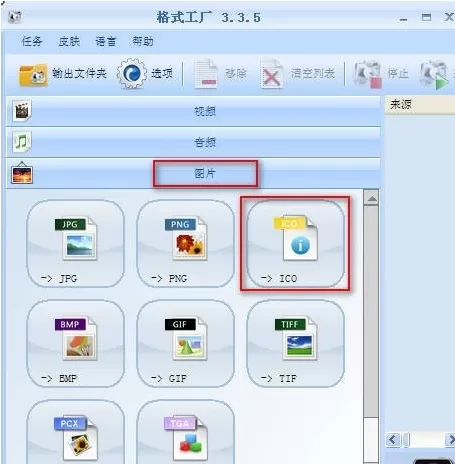Click the 来源 column header
Screen dimensions: 455x464
(x=420, y=105)
